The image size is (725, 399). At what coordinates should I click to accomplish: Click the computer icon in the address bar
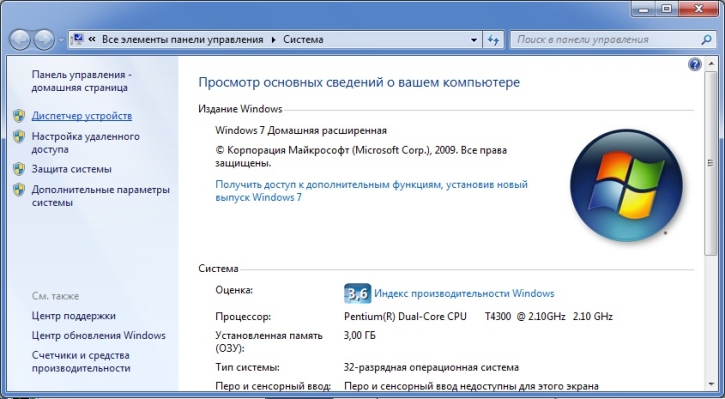(x=78, y=39)
